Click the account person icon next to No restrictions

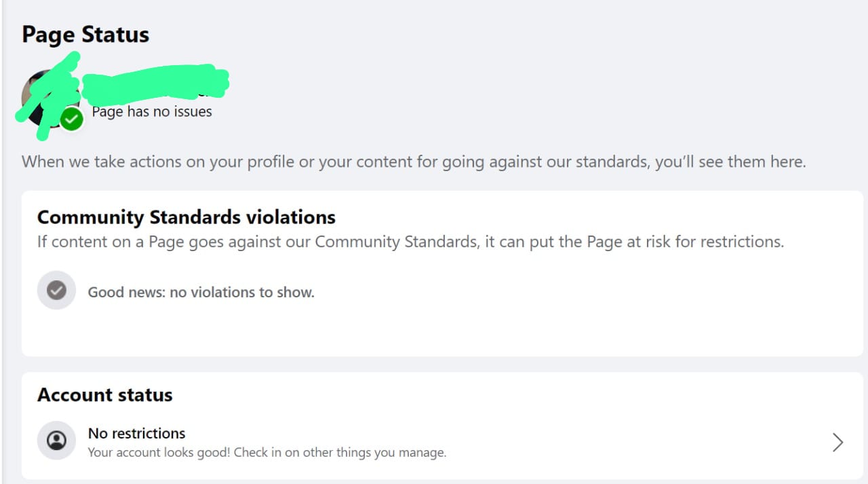[56, 441]
